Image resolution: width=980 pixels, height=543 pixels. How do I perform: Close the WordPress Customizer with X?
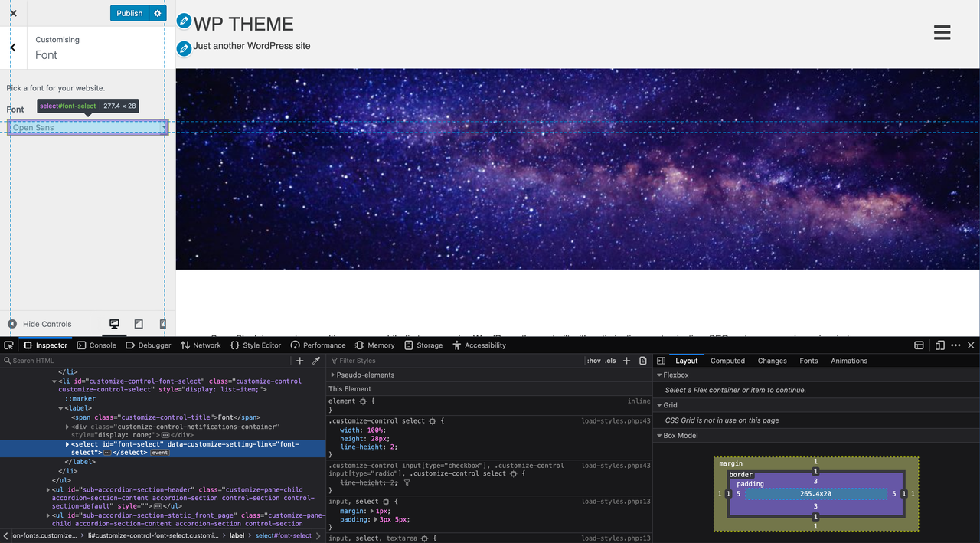pos(13,13)
